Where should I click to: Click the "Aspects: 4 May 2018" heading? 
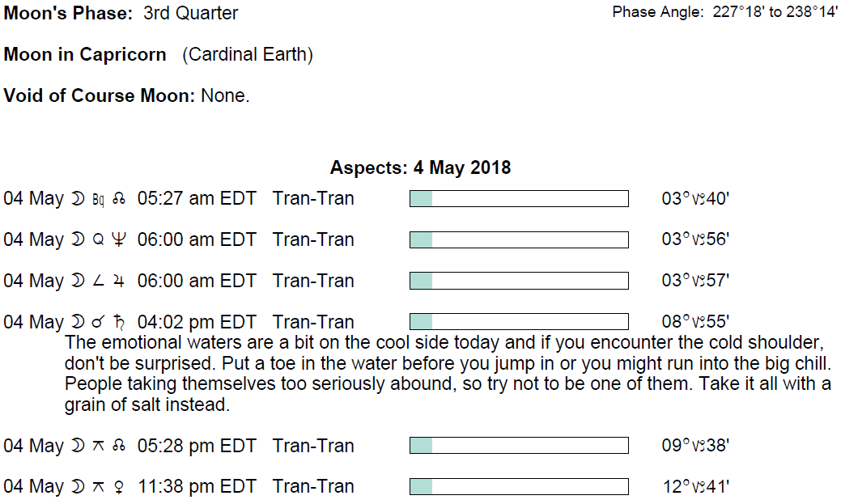[x=420, y=168]
